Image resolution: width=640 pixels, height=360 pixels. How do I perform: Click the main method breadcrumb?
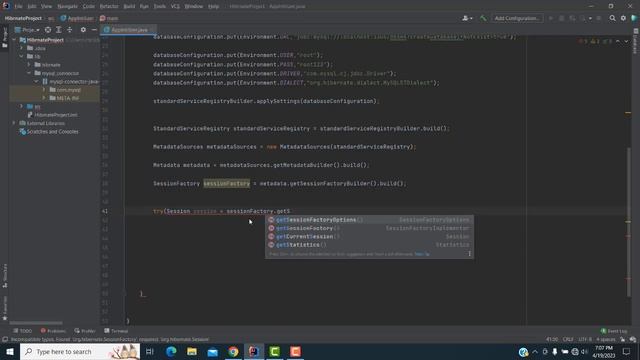tap(109, 18)
